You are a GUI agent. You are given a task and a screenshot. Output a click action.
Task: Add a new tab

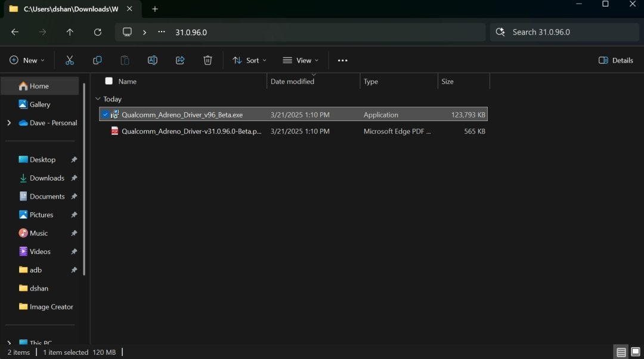pos(155,9)
